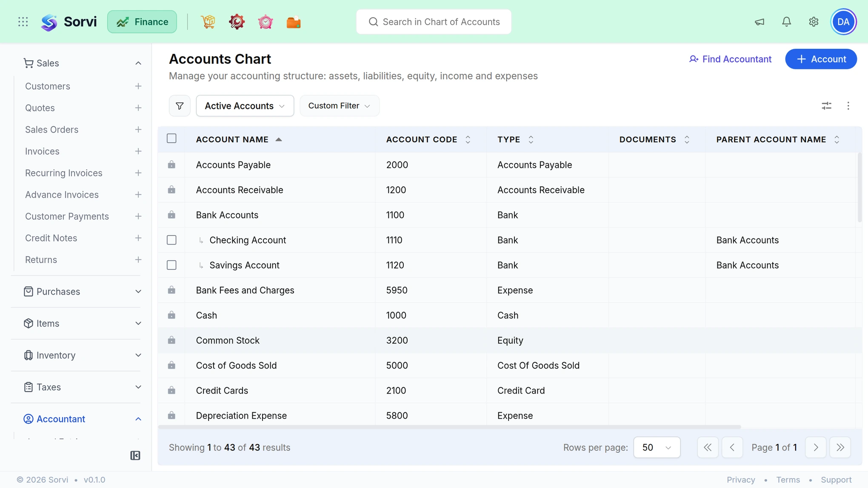Image resolution: width=868 pixels, height=488 pixels.
Task: Open Credit Notes in the sidebar
Action: pyautogui.click(x=51, y=238)
